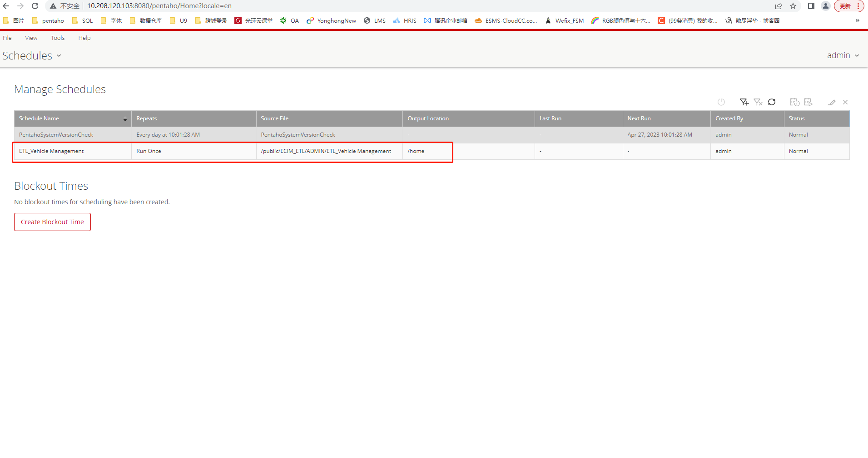Click the delete schedule X icon

tap(845, 102)
